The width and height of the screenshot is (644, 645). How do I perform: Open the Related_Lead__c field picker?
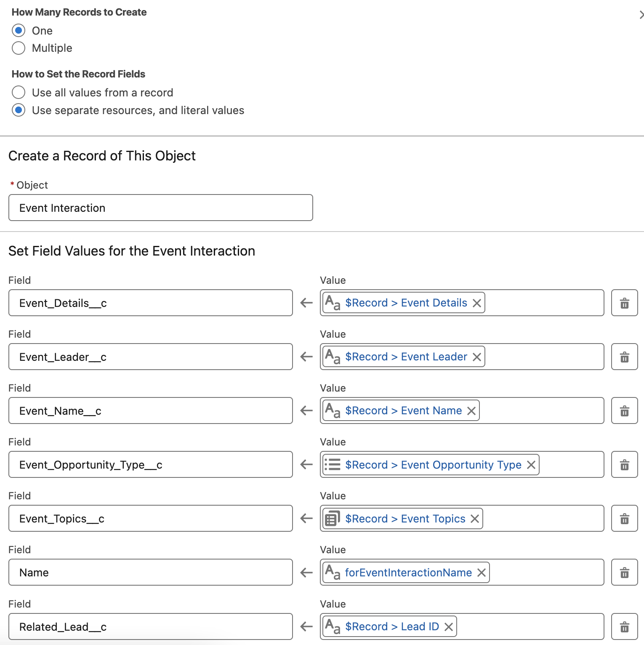(x=150, y=626)
